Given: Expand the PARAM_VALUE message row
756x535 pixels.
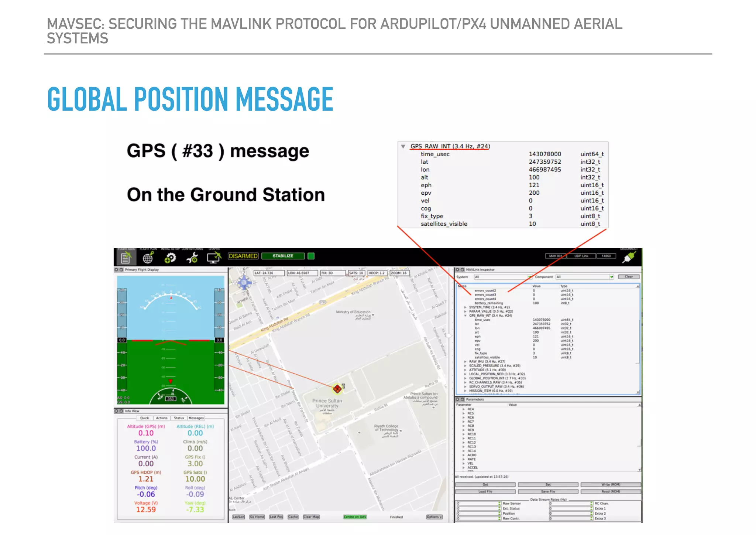Looking at the screenshot, I should point(465,311).
